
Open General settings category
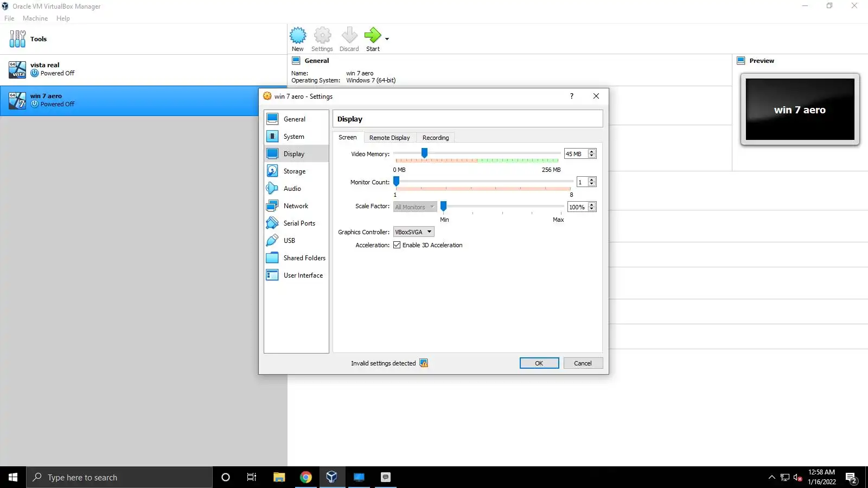296,119
